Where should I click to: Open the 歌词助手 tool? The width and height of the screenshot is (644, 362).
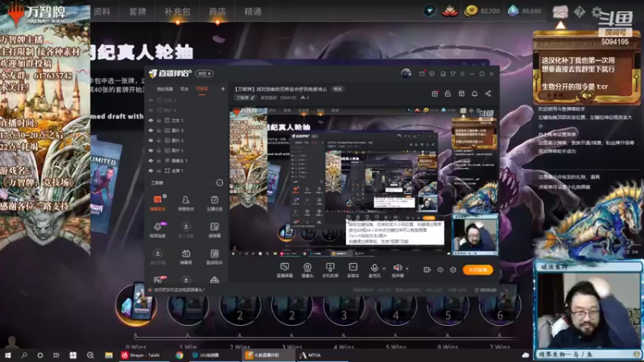[x=214, y=257]
